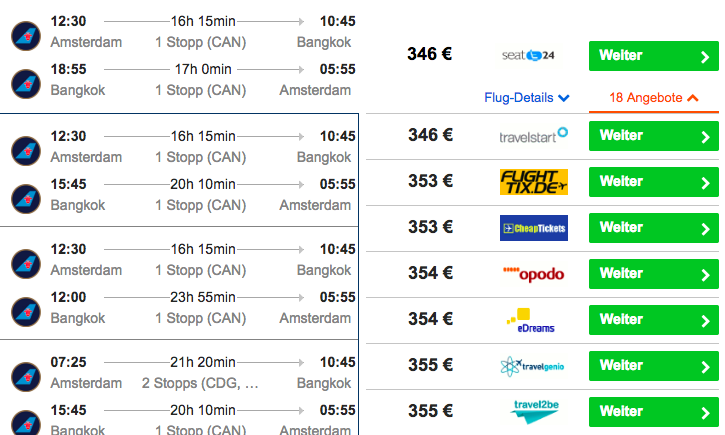Viewport: 725px width, 435px height.
Task: Click the eDreams logo
Action: coord(531,320)
